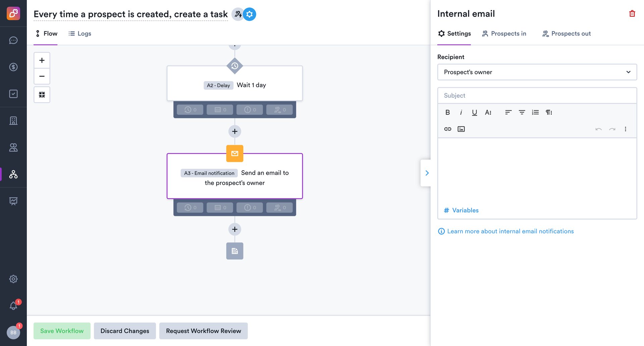Delete the Internal email action with the trash icon

[x=632, y=13]
